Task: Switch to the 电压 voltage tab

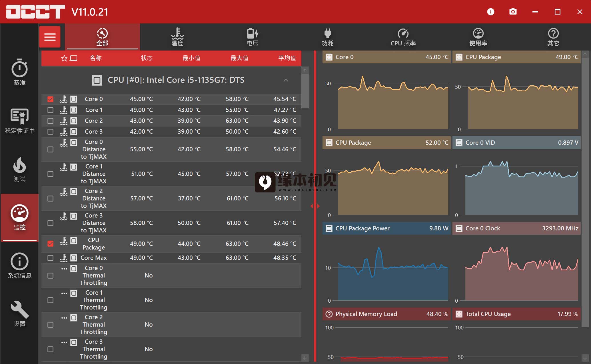Action: click(x=253, y=37)
